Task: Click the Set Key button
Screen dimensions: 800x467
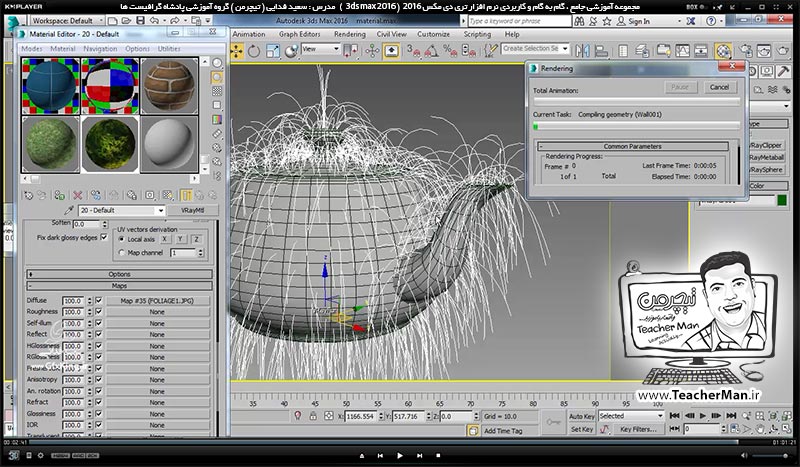Action: pos(582,429)
